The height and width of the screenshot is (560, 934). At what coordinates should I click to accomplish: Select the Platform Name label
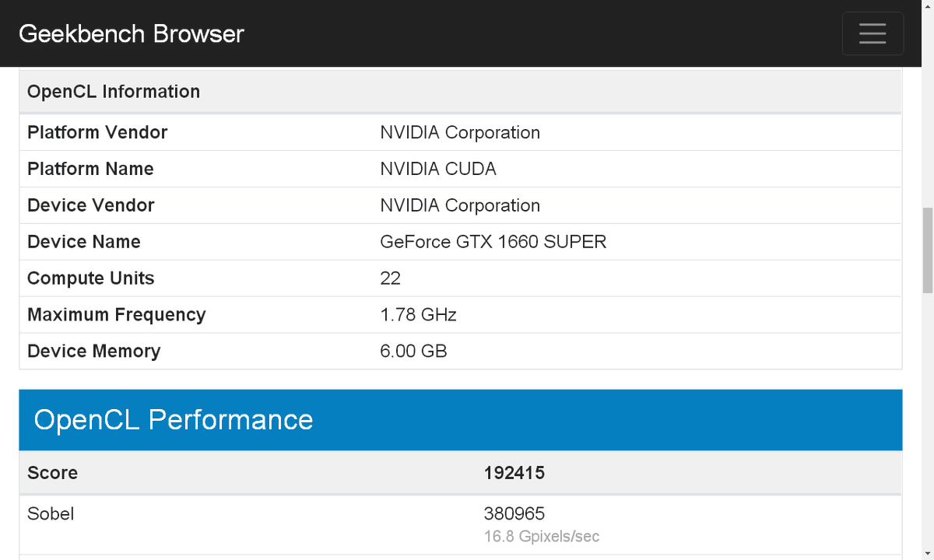point(90,169)
